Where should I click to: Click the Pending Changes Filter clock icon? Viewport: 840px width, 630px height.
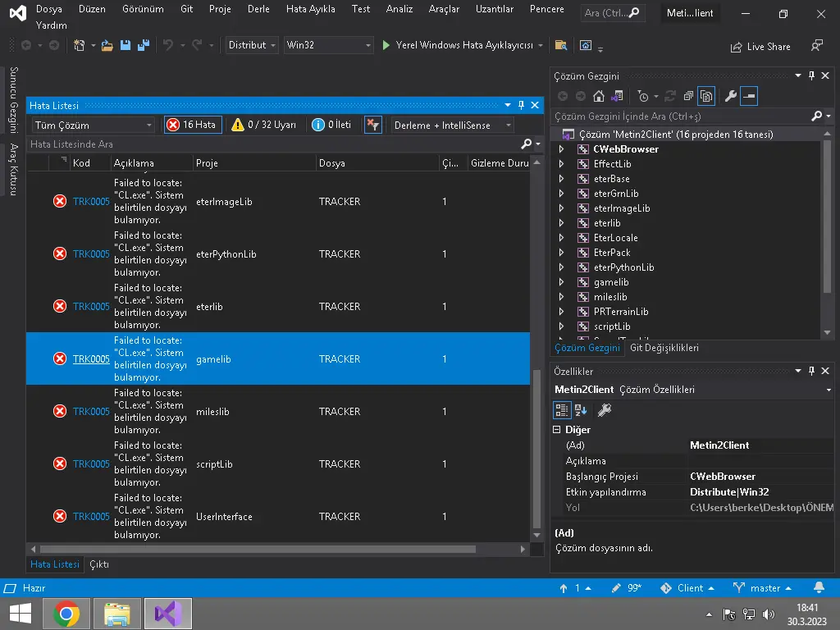pyautogui.click(x=643, y=97)
